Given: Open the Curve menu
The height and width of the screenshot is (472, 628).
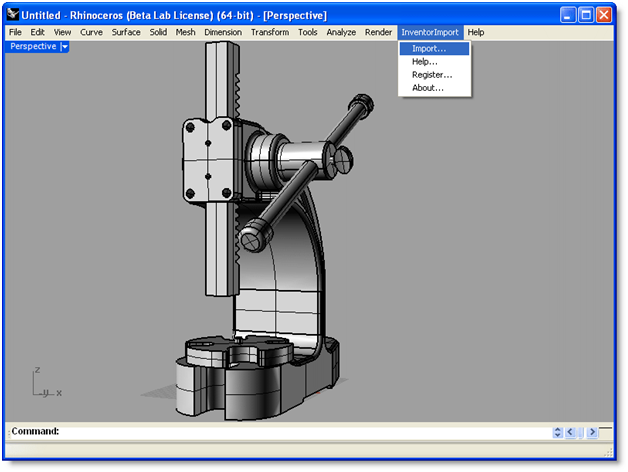Looking at the screenshot, I should point(91,32).
